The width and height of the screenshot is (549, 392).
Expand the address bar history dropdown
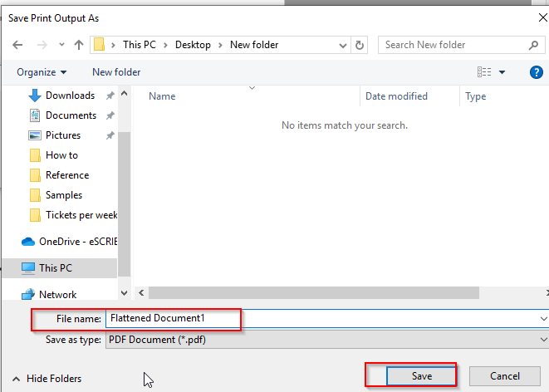(342, 45)
